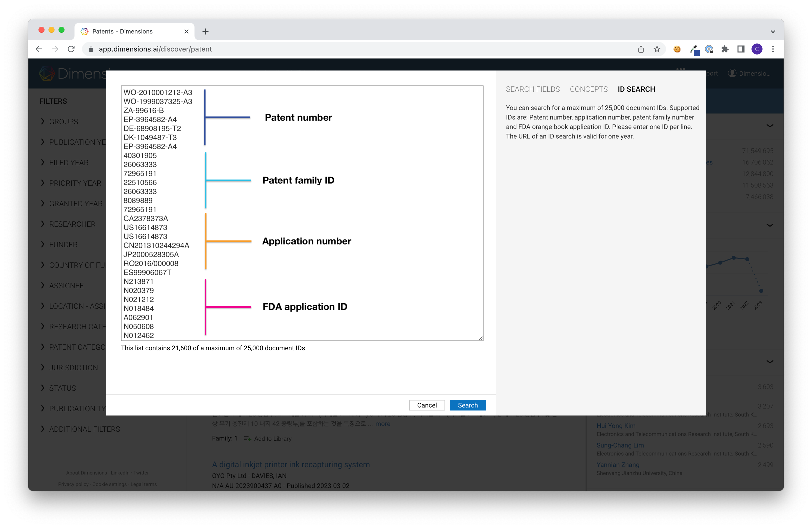Click the Twitter footer link
Screen dimensions: 812x528
click(141, 473)
